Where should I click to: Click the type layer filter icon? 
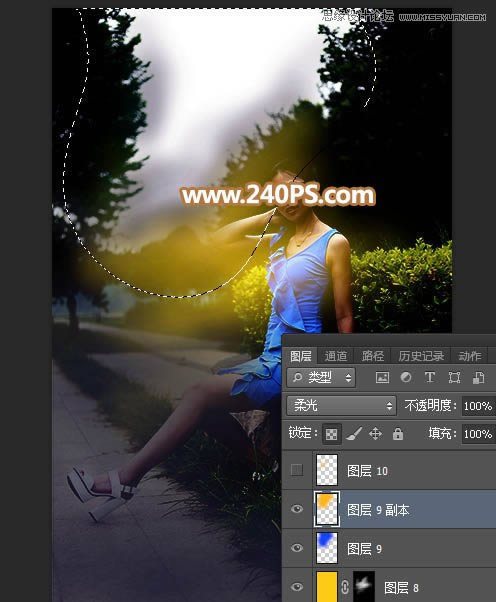tap(430, 377)
